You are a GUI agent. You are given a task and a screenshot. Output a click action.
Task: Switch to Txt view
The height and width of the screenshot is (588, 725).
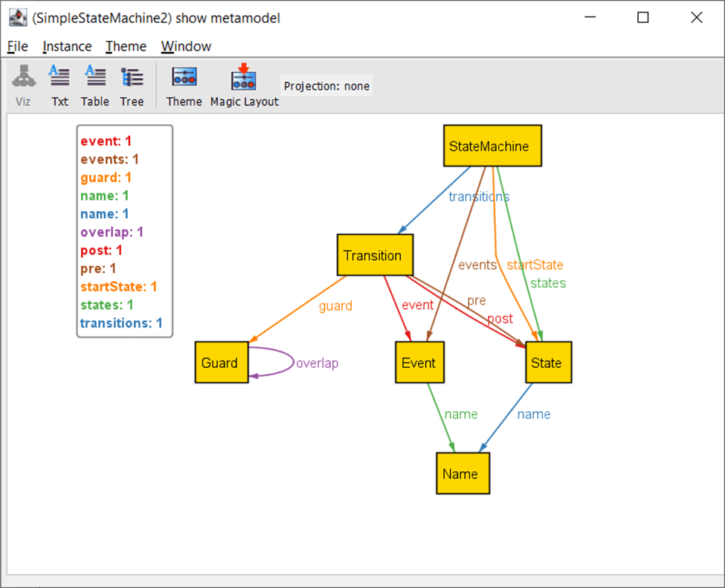pos(59,85)
